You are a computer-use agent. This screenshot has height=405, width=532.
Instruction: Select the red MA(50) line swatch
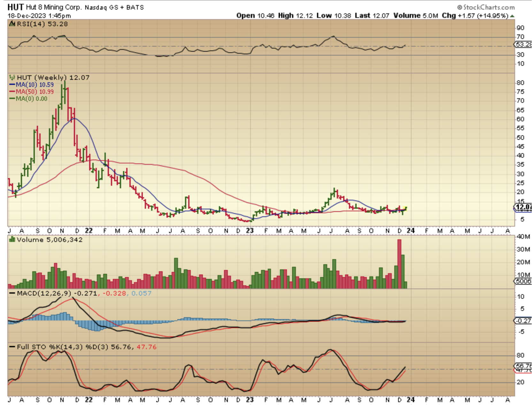[12, 92]
